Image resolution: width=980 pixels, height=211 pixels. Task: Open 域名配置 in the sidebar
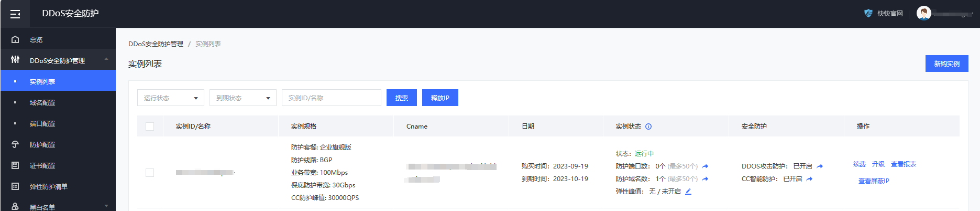pyautogui.click(x=42, y=102)
